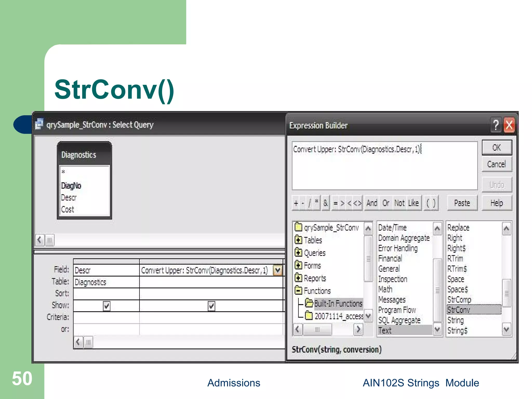Insert the And operator

(x=372, y=203)
